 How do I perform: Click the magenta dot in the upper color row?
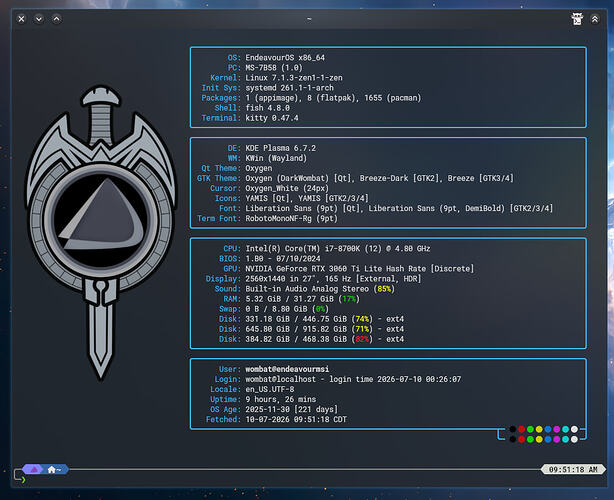(556, 429)
